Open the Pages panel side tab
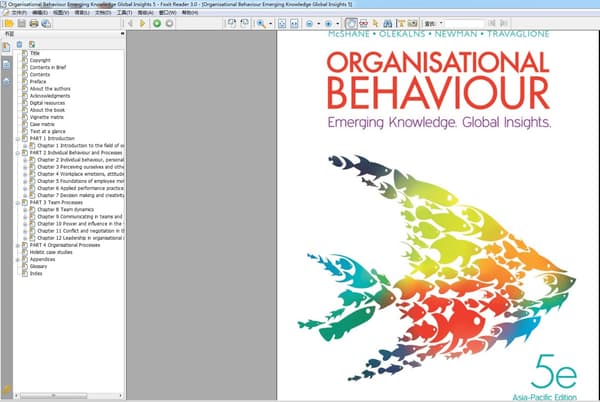The height and width of the screenshot is (402, 600). pos(6,65)
